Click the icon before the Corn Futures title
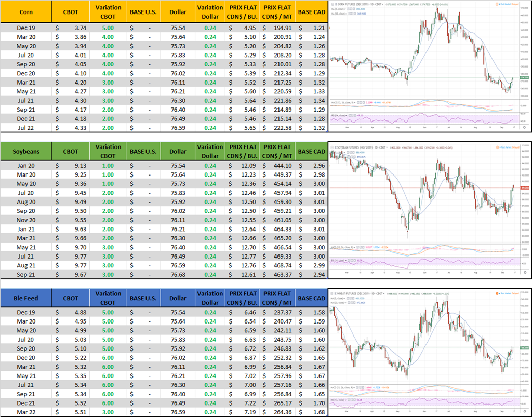 pos(332,4)
